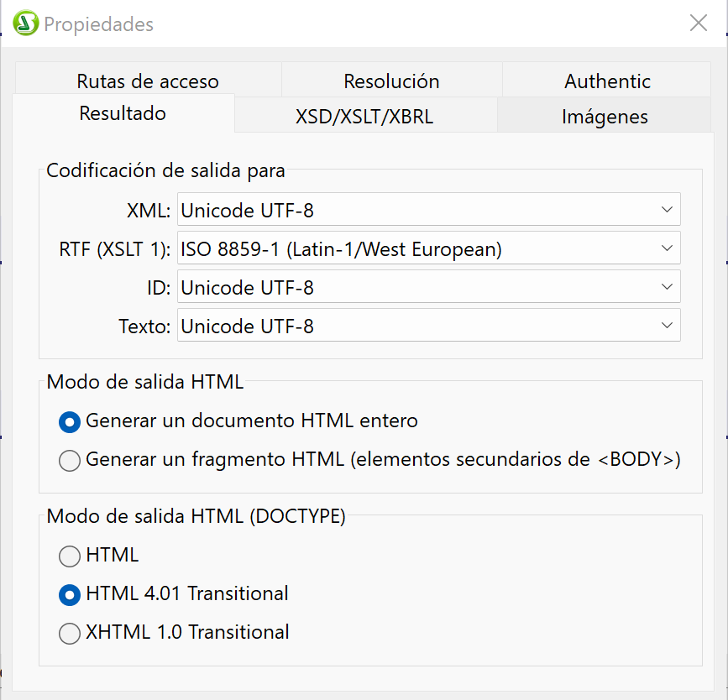The height and width of the screenshot is (700, 728).
Task: Select the HTML doctype radio button
Action: [70, 556]
